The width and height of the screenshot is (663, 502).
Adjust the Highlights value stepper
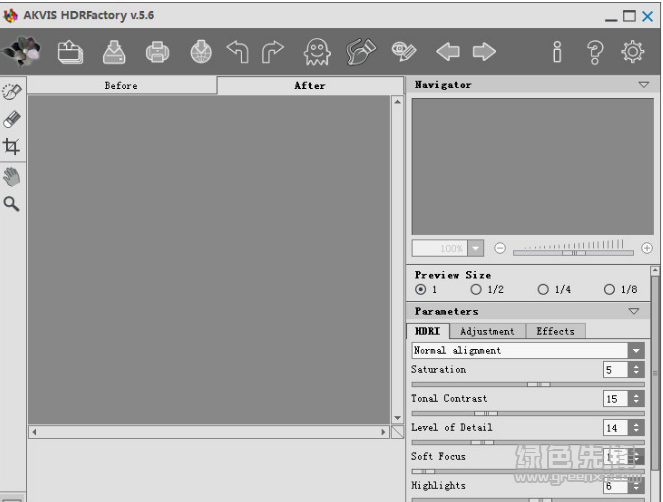pos(636,486)
